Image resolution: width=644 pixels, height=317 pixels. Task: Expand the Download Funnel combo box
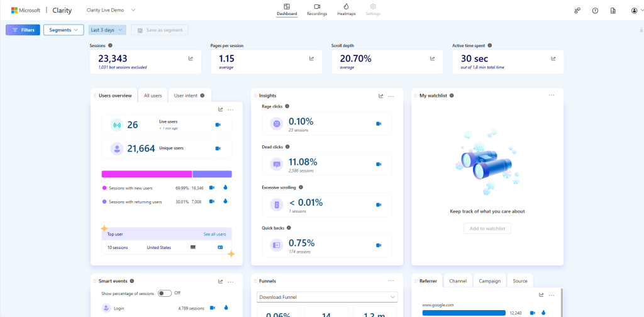point(328,297)
